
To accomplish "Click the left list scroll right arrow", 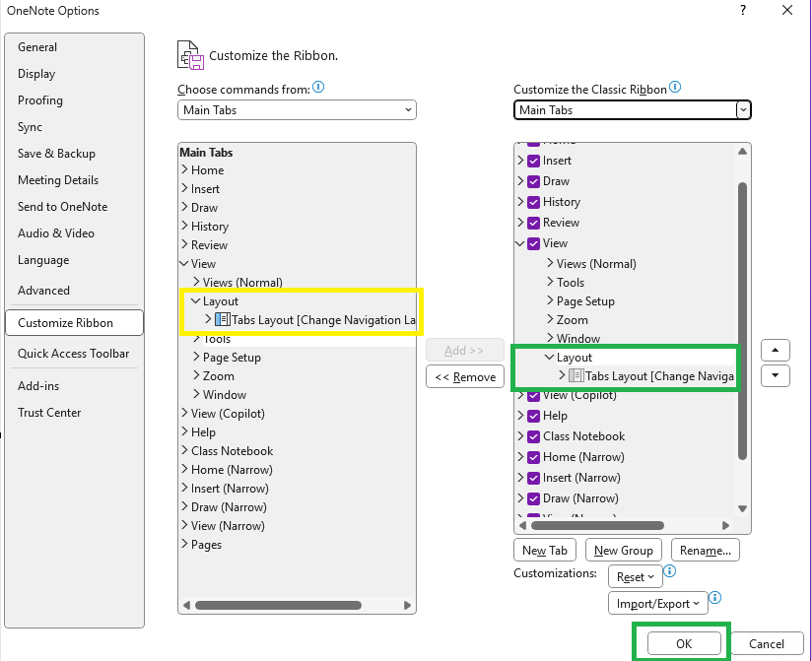I will [x=408, y=605].
